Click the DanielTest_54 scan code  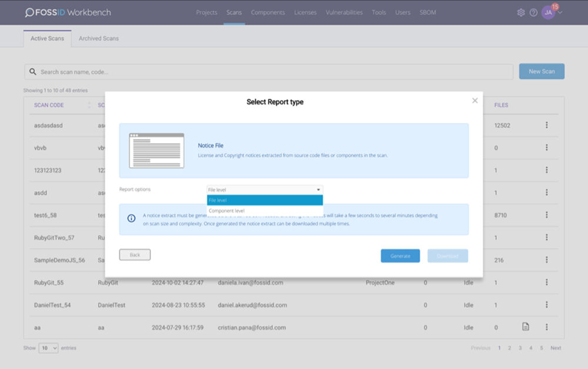(52, 305)
